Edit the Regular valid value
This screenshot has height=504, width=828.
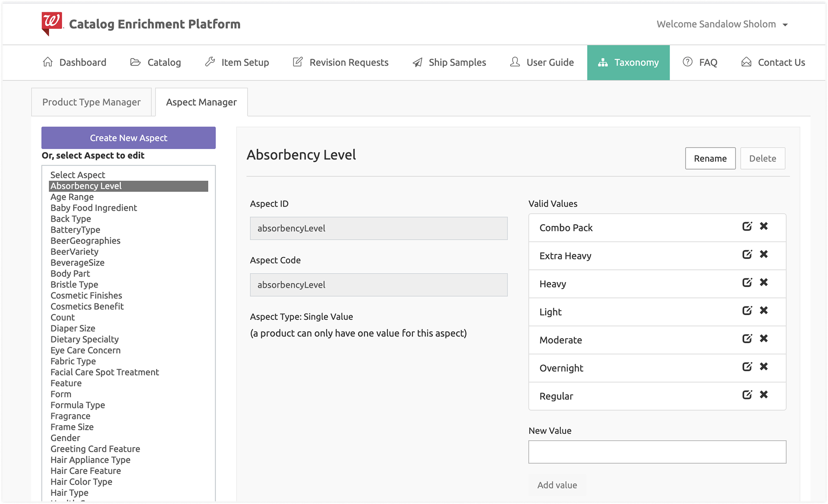pos(747,394)
